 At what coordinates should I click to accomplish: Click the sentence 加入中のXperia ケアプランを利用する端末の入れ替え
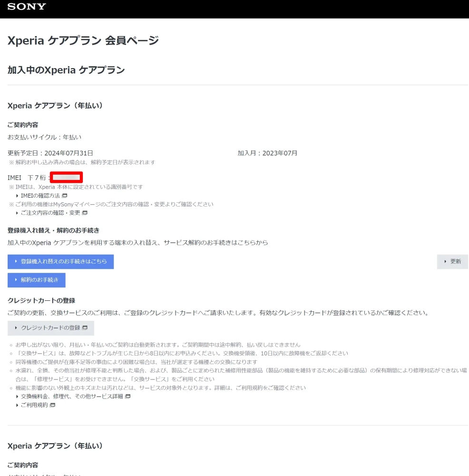pos(138,243)
